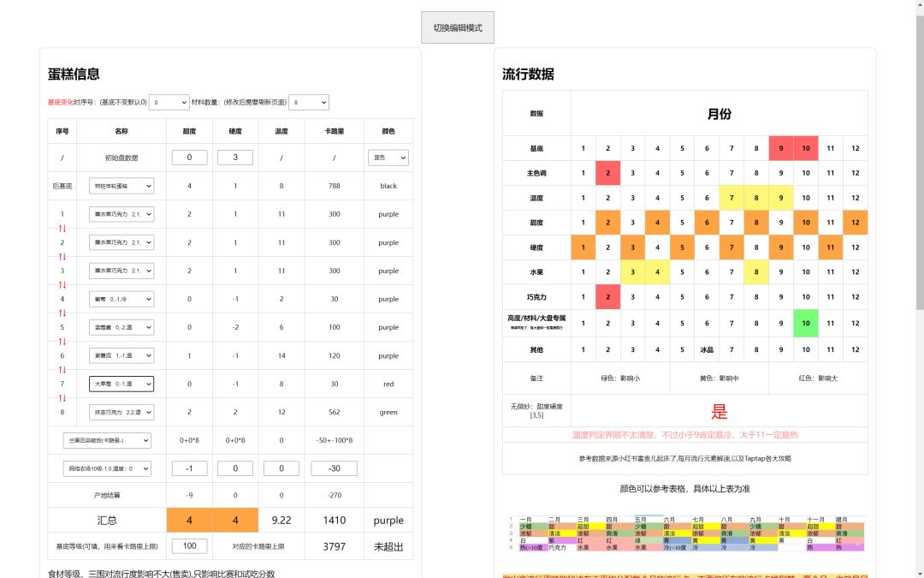This screenshot has height=578, width=924.
Task: Click the 流行数据 heading
Action: click(x=528, y=74)
